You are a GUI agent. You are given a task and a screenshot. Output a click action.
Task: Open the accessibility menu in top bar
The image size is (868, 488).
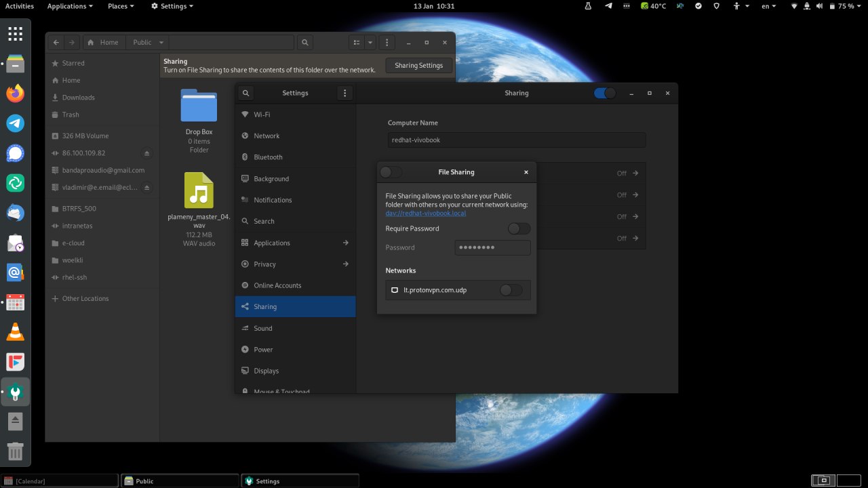(x=741, y=6)
